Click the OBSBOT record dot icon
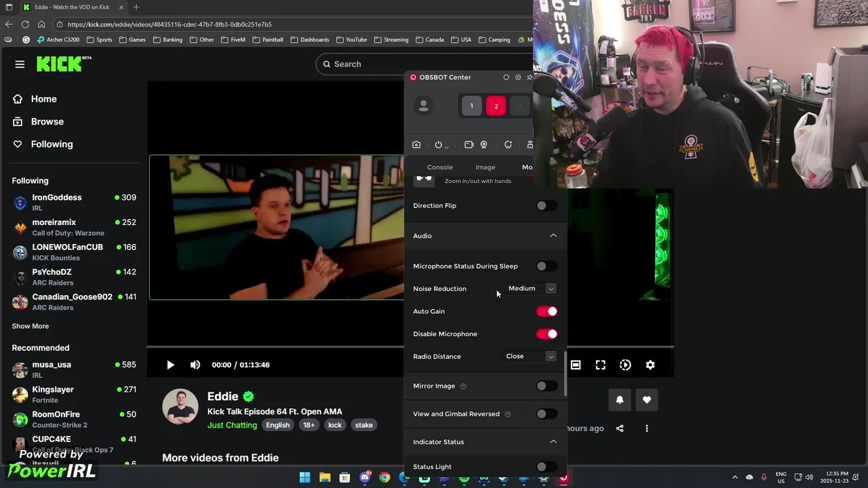This screenshot has height=488, width=868. tap(506, 77)
